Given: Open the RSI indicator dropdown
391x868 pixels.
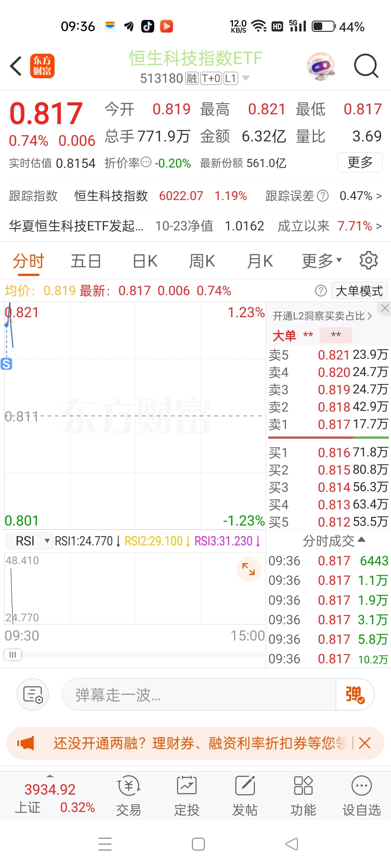Looking at the screenshot, I should click(x=29, y=541).
